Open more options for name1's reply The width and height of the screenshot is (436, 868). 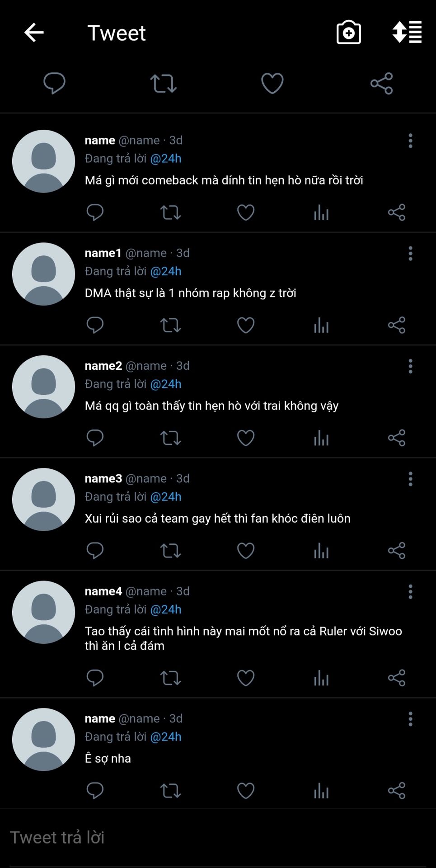pyautogui.click(x=410, y=254)
